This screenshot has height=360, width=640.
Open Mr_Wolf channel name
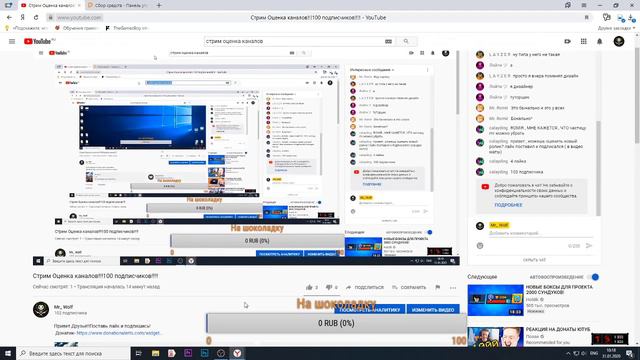click(x=63, y=307)
